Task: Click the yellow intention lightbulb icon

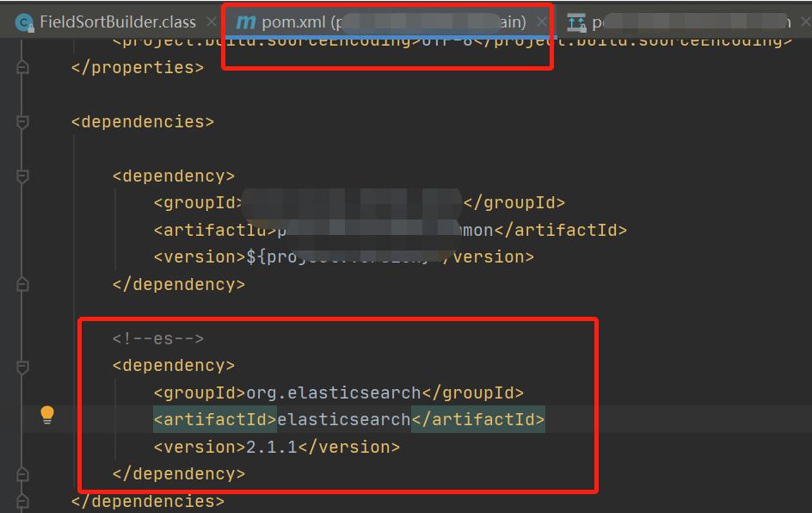Action: click(47, 414)
